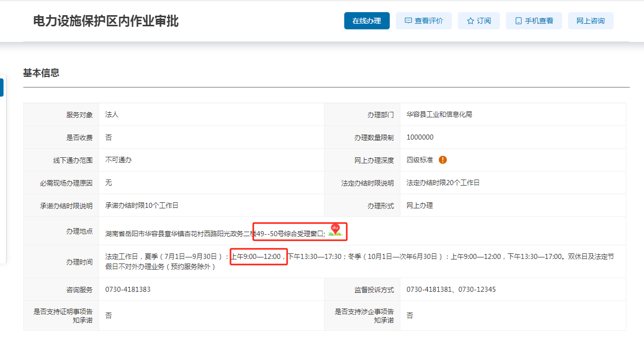Click the 咨询服务 label
This screenshot has width=644, height=351.
pos(79,290)
